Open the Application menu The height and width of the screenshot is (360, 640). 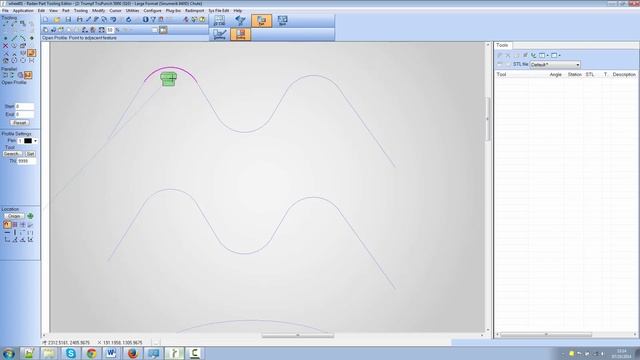tap(23, 11)
